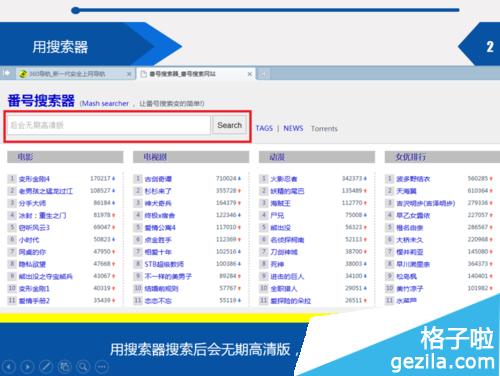
Task: Advance to next slide with right arrow icon
Action: pyautogui.click(x=27, y=367)
